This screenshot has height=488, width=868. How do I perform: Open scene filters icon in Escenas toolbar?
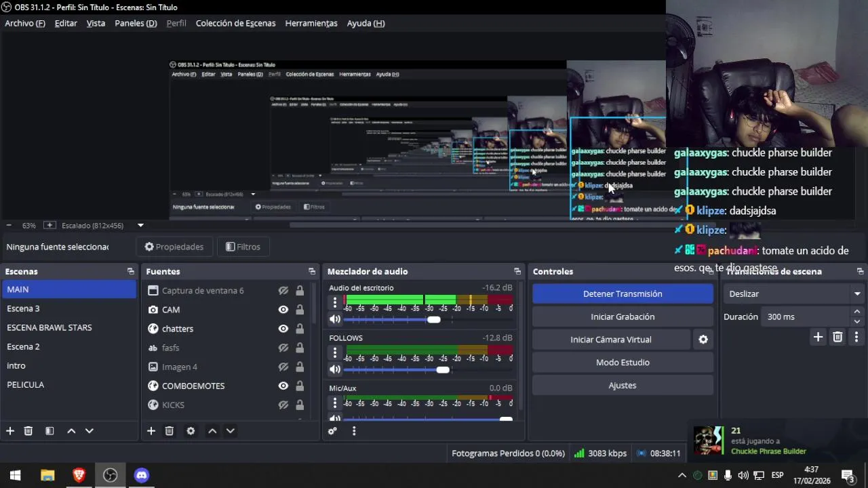point(50,431)
